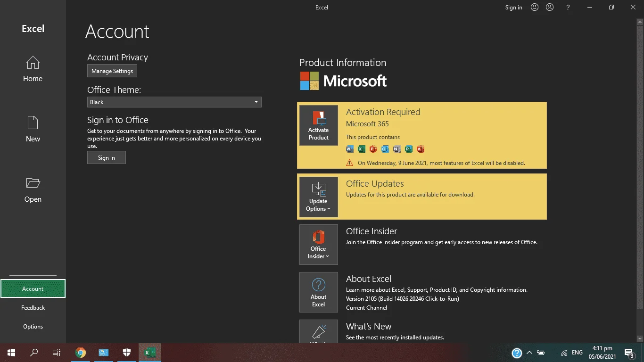Click the Publisher icon in the product list
This screenshot has height=362, width=644.
[x=409, y=149]
